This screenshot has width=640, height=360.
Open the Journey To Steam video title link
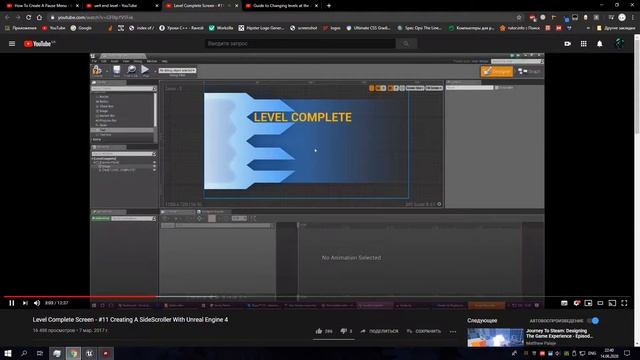[x=559, y=333]
